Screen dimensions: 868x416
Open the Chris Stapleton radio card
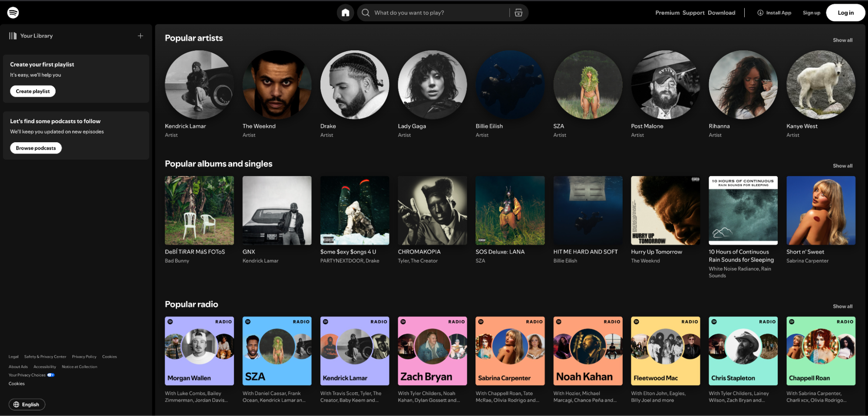pyautogui.click(x=743, y=351)
